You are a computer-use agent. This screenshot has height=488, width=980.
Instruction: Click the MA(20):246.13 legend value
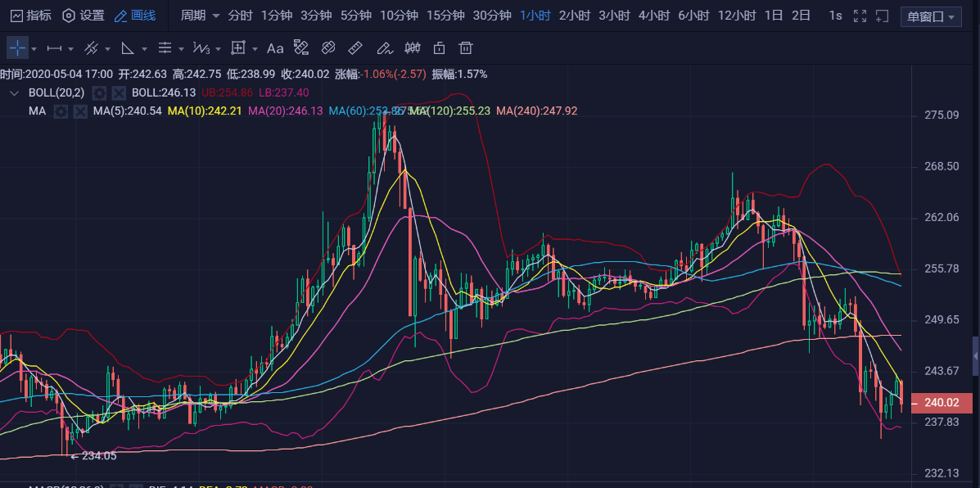(286, 111)
